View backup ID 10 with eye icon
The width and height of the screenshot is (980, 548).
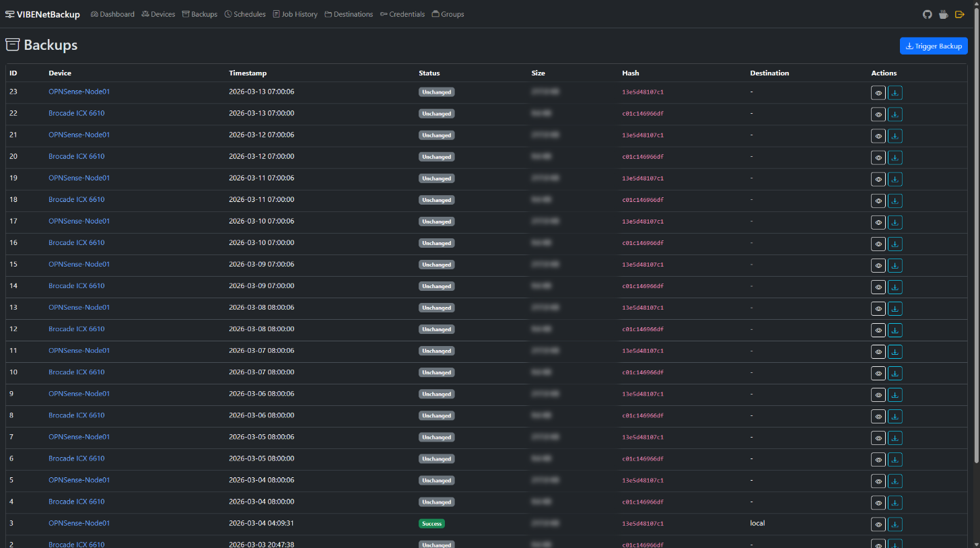coord(878,373)
